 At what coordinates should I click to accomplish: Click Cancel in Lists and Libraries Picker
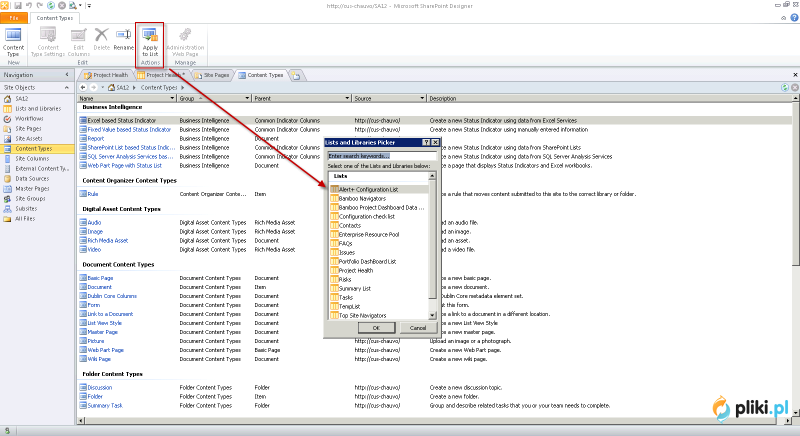(417, 328)
